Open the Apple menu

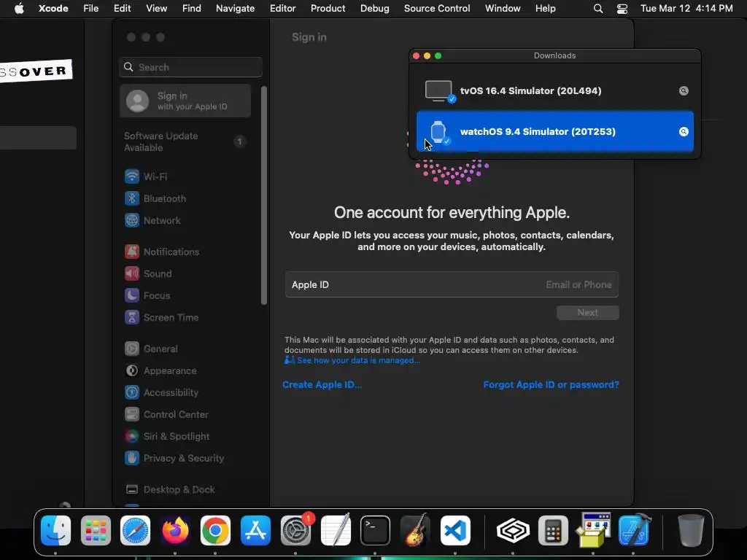coord(19,9)
